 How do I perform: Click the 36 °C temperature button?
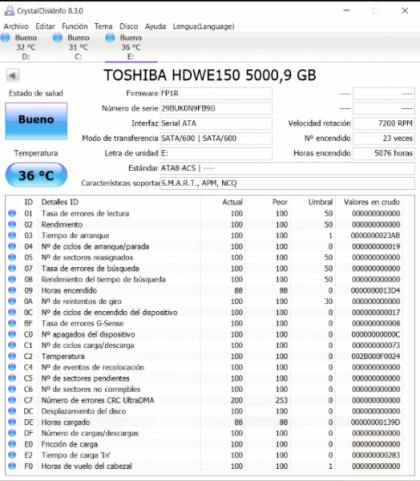36,175
